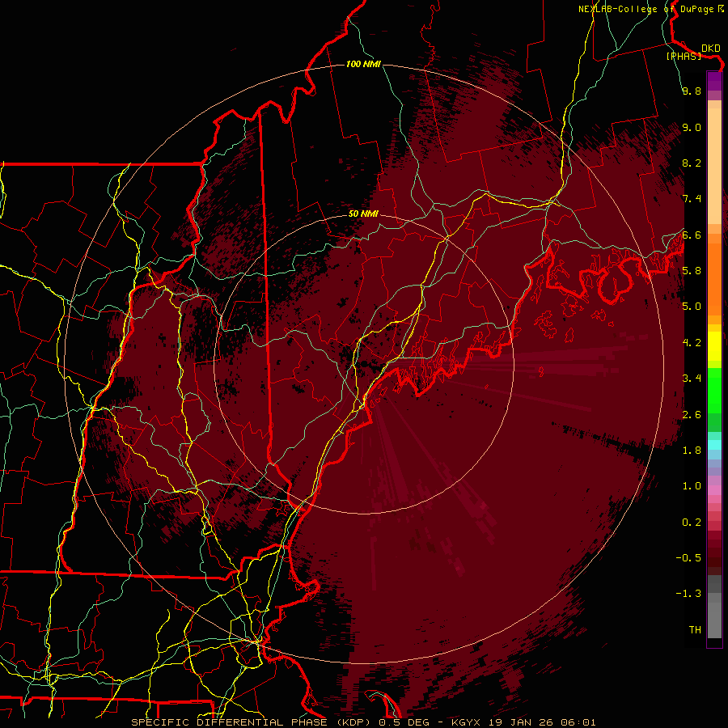The height and width of the screenshot is (728, 728).
Task: Click the KGYX radar site identifier
Action: pyautogui.click(x=467, y=722)
